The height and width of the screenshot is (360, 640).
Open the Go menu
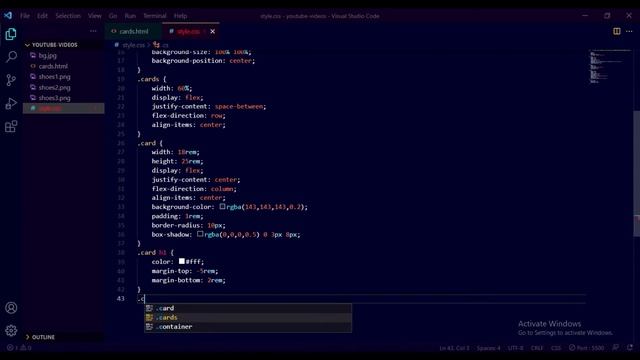(x=113, y=16)
